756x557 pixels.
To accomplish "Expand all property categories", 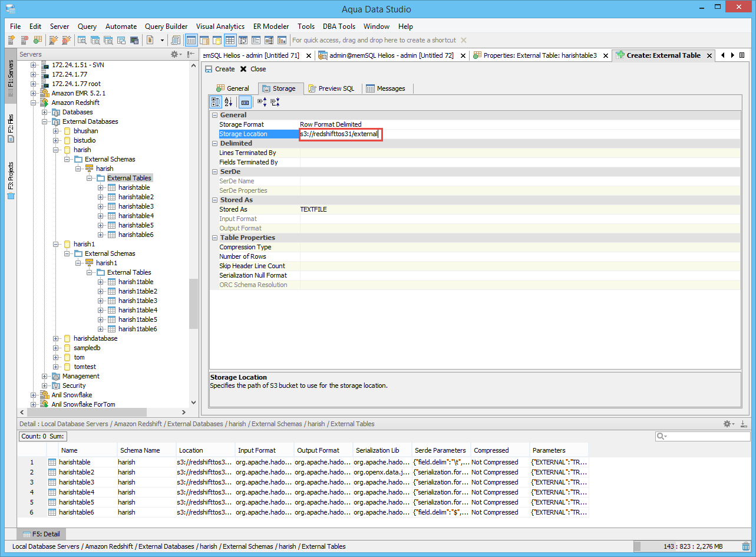I will tap(262, 102).
